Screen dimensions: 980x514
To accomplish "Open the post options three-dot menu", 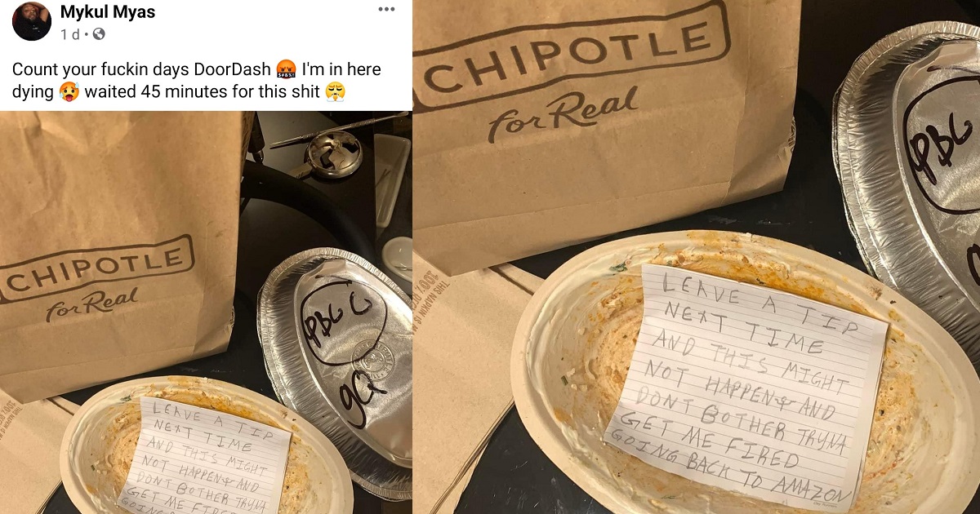I will pos(386,9).
